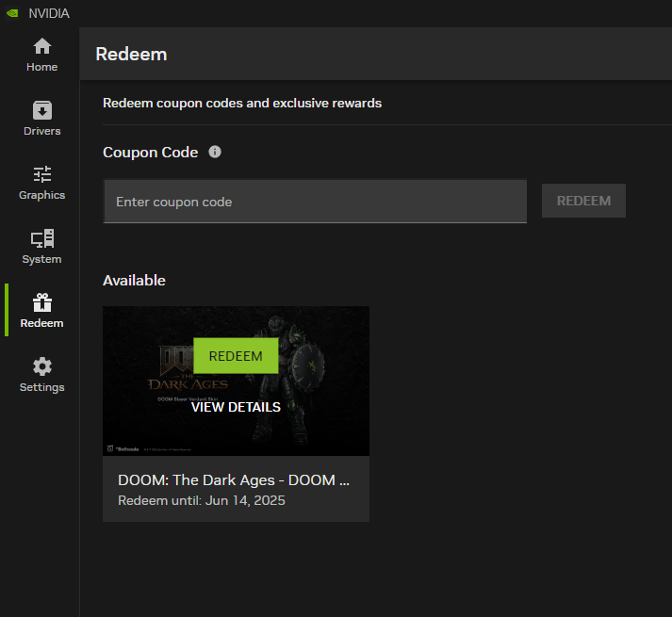Click the Redeem gift box icon

point(41,302)
